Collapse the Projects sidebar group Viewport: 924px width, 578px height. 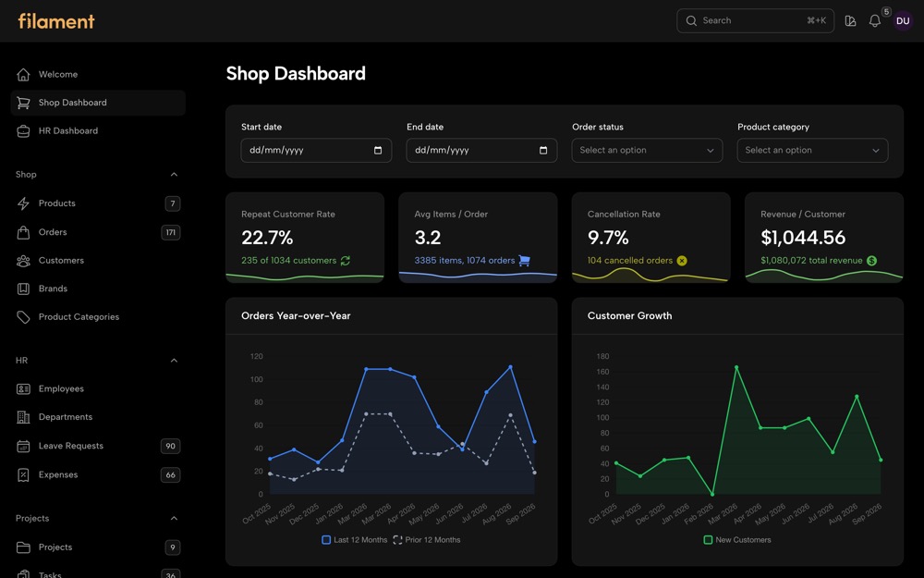click(174, 519)
